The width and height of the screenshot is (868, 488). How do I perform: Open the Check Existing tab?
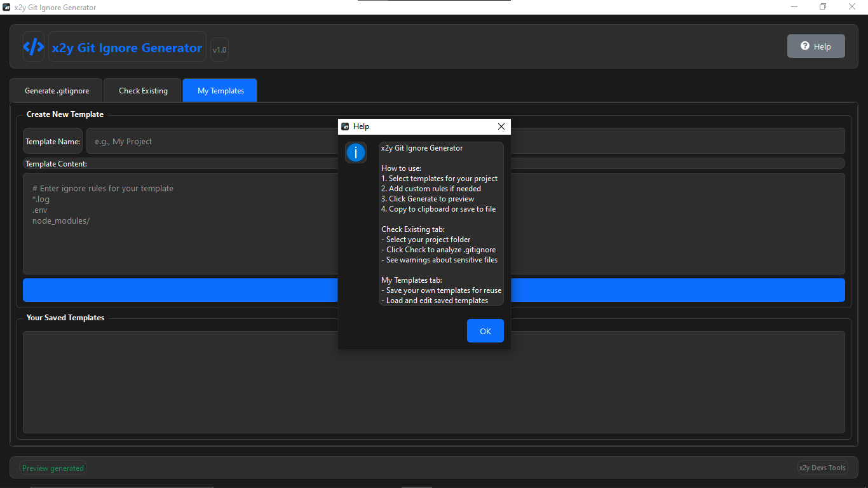[x=142, y=90]
